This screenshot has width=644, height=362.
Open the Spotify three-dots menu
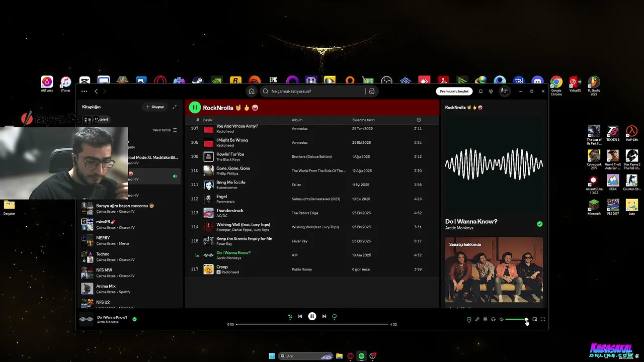84,92
